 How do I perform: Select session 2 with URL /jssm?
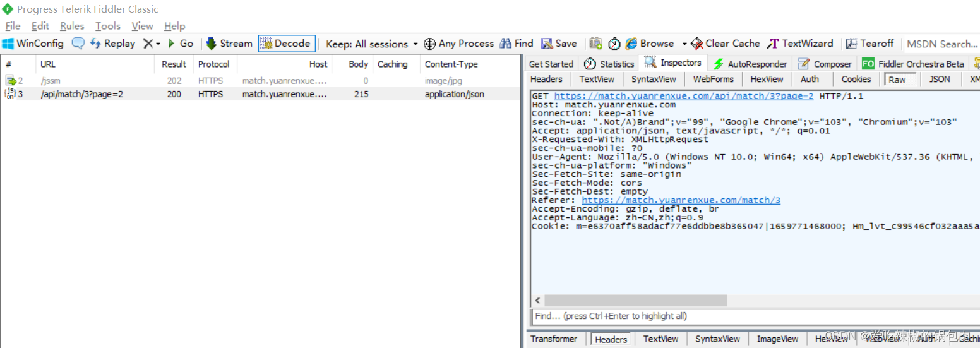click(x=260, y=80)
